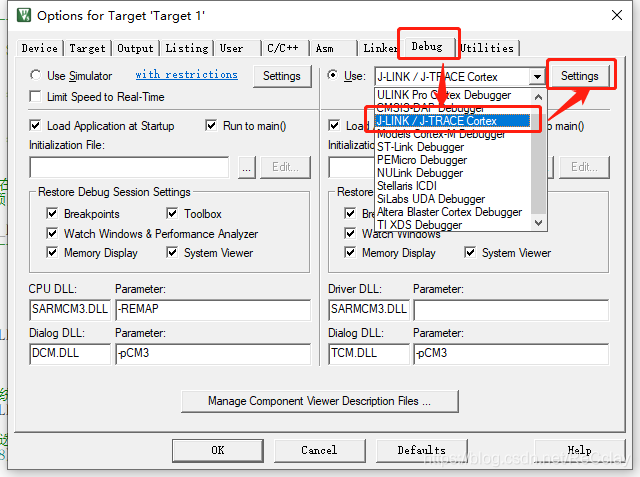Image resolution: width=640 pixels, height=477 pixels.
Task: Click simulator Initialization File input field
Action: point(129,167)
